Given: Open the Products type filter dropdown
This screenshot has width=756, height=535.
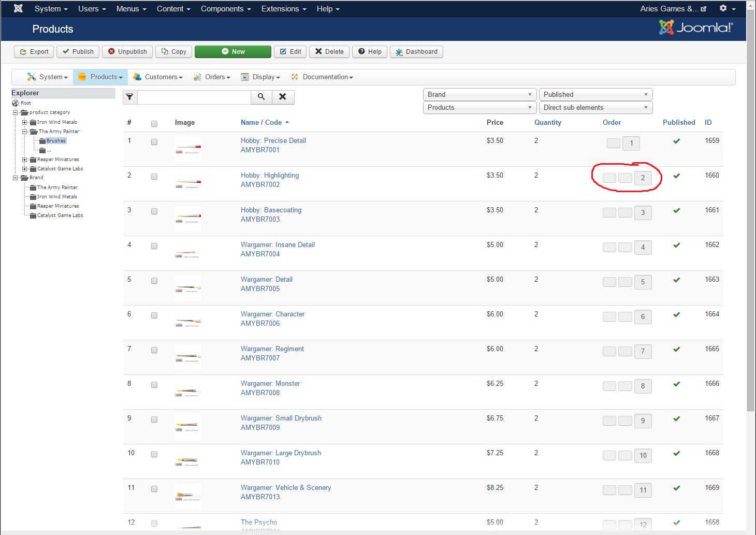Looking at the screenshot, I should [480, 107].
